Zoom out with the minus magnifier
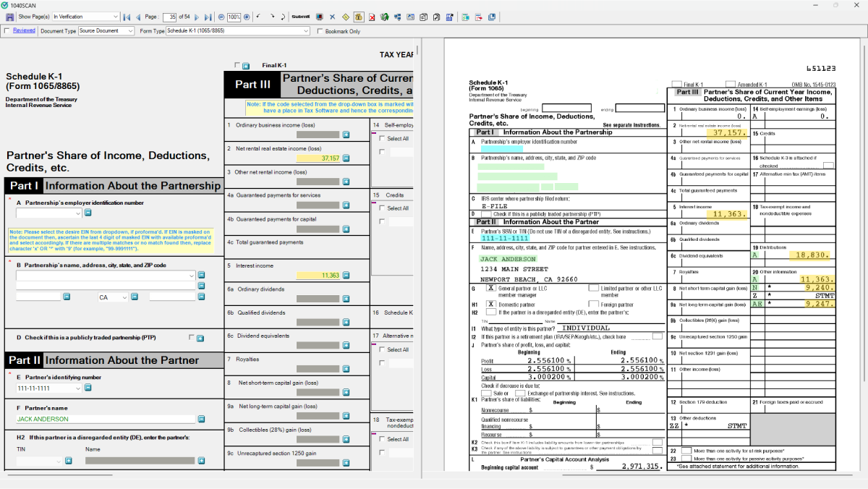Viewport: 868px width, 489px height. (x=221, y=17)
